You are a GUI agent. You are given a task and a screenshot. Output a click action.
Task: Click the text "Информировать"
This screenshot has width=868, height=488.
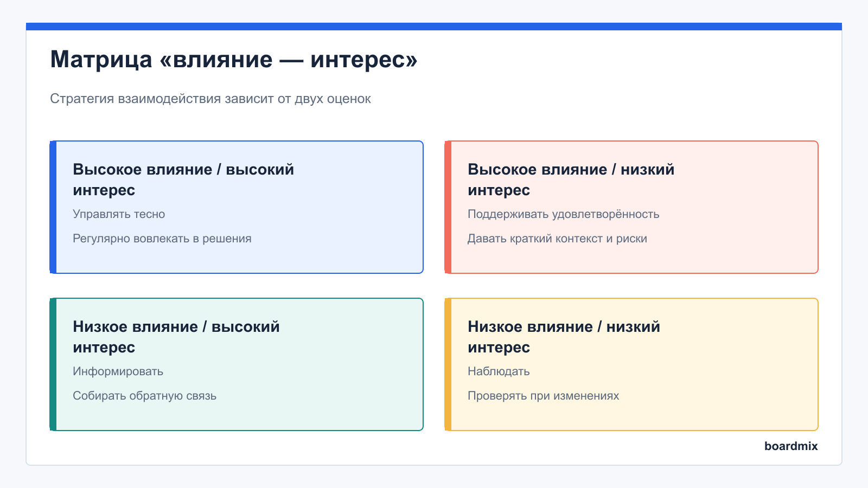coord(118,371)
